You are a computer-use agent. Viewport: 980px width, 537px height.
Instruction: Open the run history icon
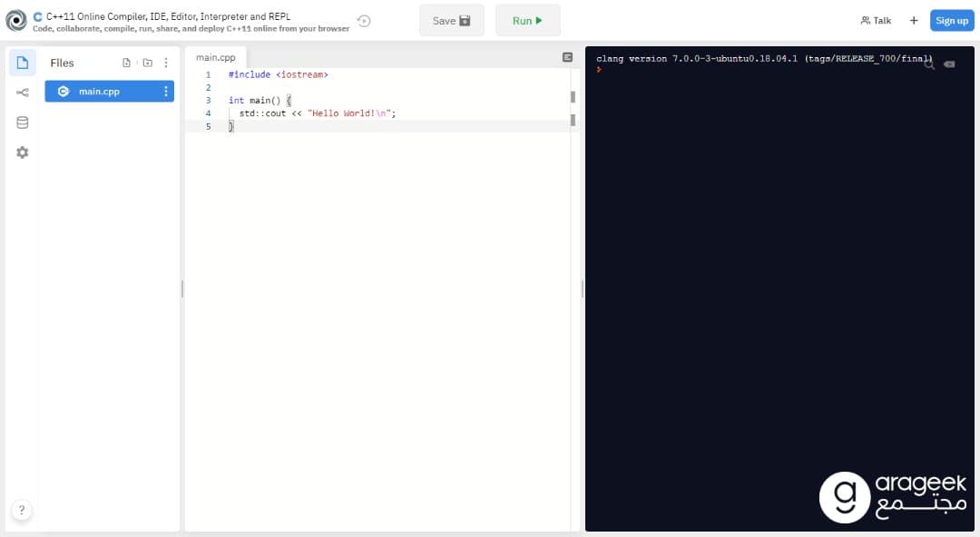(x=364, y=21)
